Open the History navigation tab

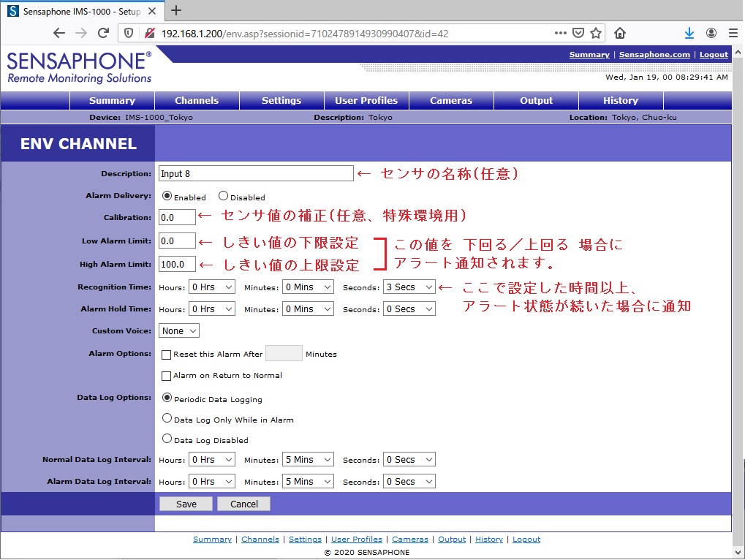click(621, 100)
